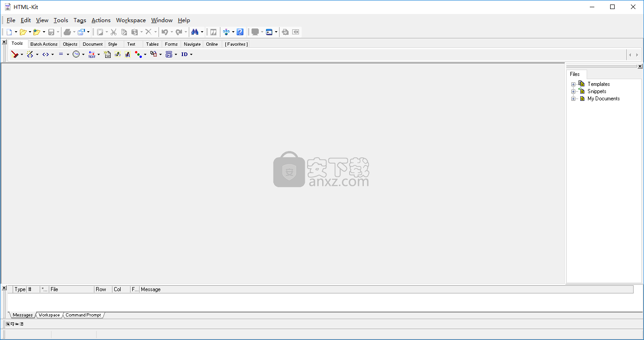Click the Undo arrow icon

[x=165, y=32]
